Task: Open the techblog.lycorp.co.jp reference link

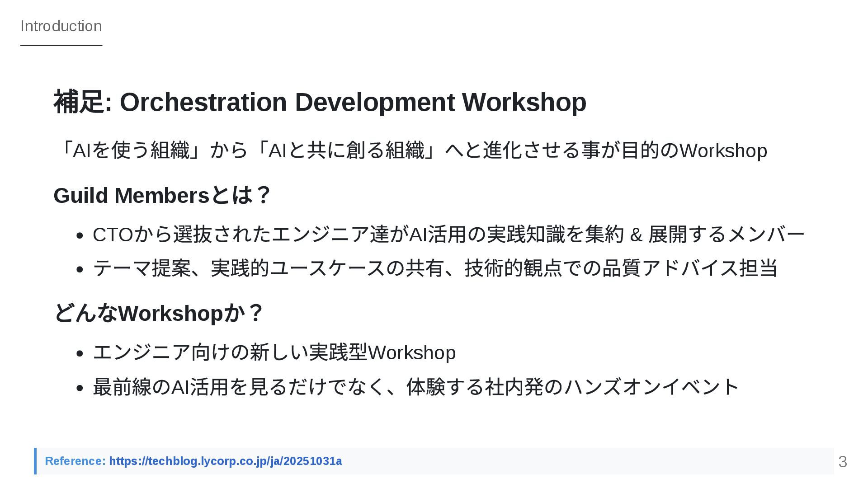Action: pos(225,461)
